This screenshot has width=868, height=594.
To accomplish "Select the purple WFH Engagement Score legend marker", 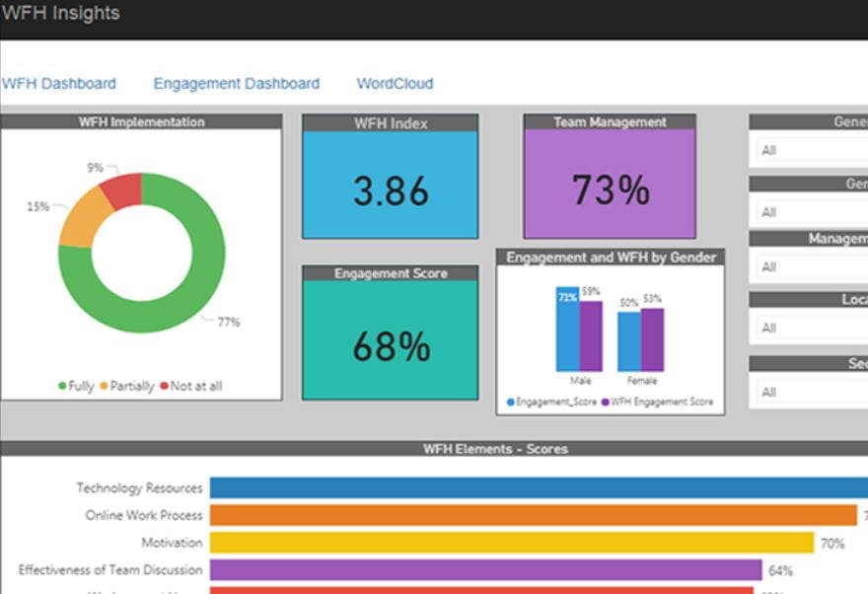I will coord(605,402).
